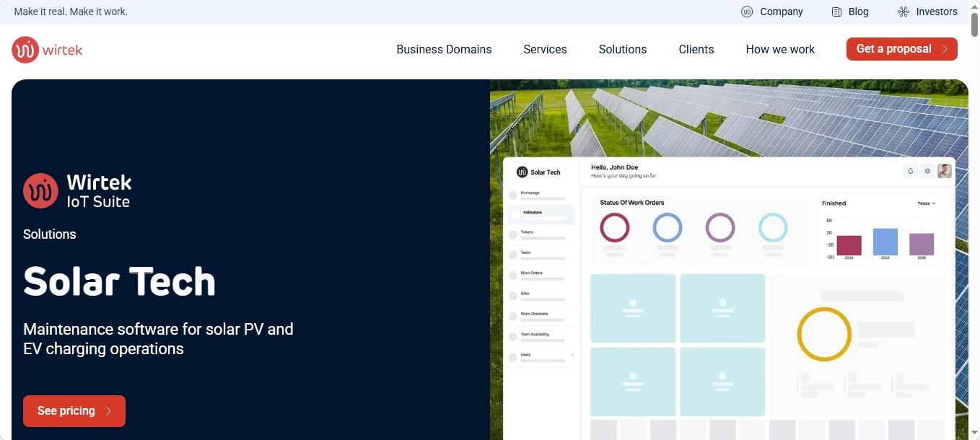Select Team Availability in dashboard sidebar
The height and width of the screenshot is (440, 980).
541,336
